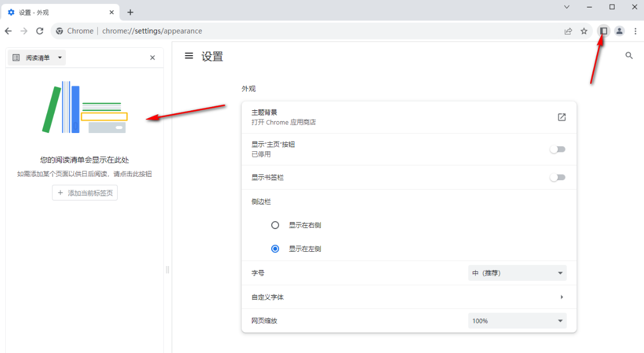
Task: Expand 自定义字体 settings row
Action: click(x=409, y=297)
